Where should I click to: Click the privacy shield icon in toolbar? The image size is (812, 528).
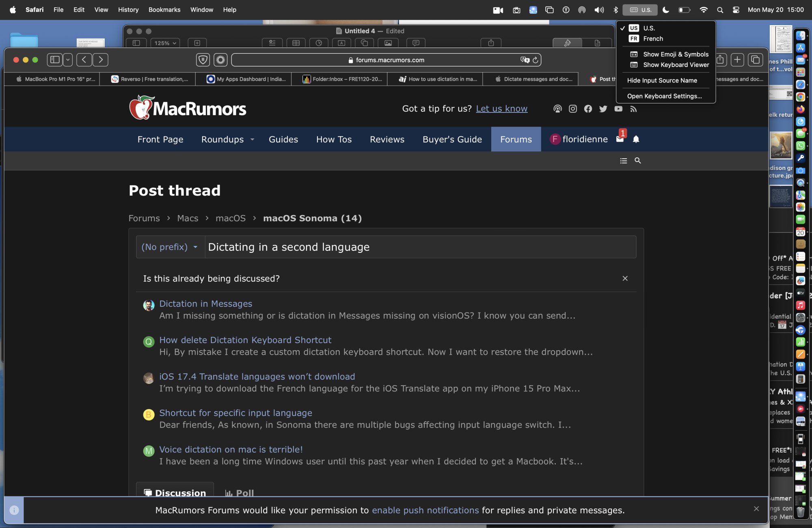click(x=203, y=60)
